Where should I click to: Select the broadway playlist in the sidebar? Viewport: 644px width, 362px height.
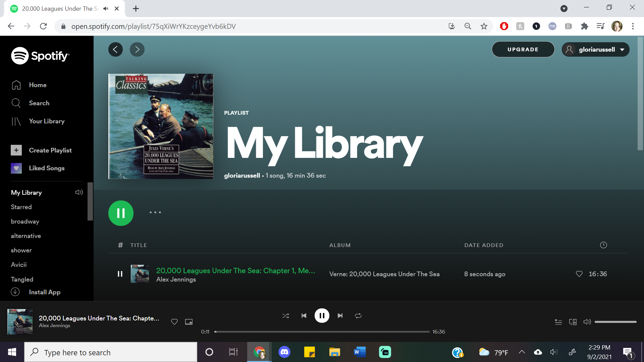tap(25, 221)
